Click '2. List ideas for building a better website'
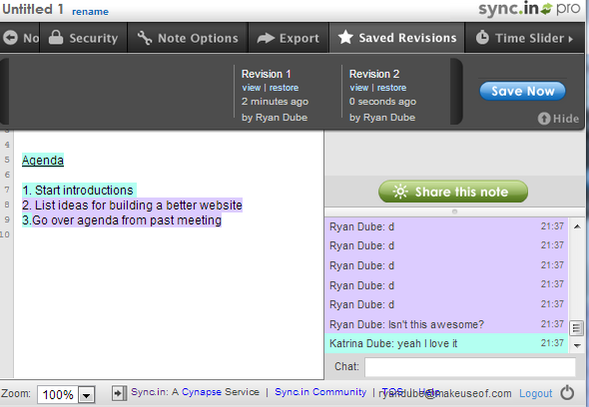The height and width of the screenshot is (407, 589). coord(132,205)
